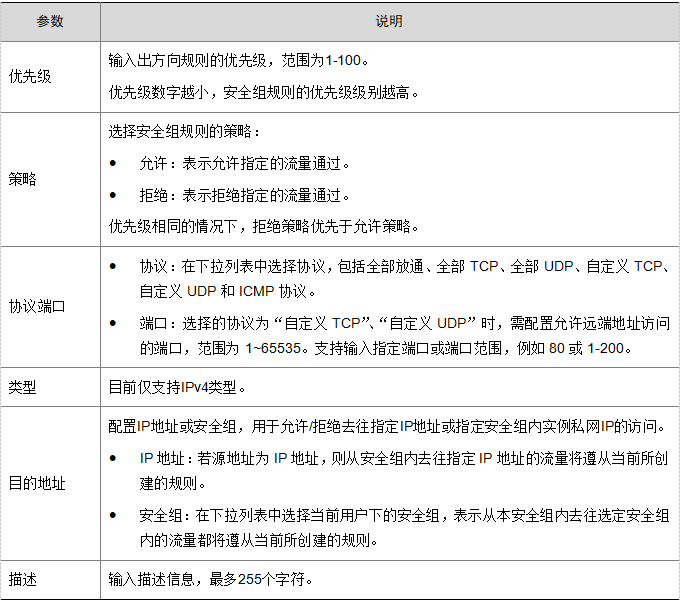Select the 目的地址 row label

(36, 483)
